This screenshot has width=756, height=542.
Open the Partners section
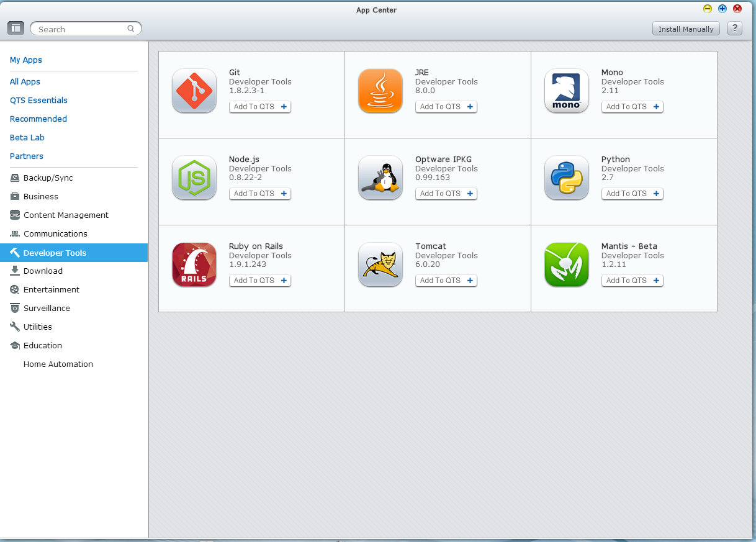pos(27,156)
